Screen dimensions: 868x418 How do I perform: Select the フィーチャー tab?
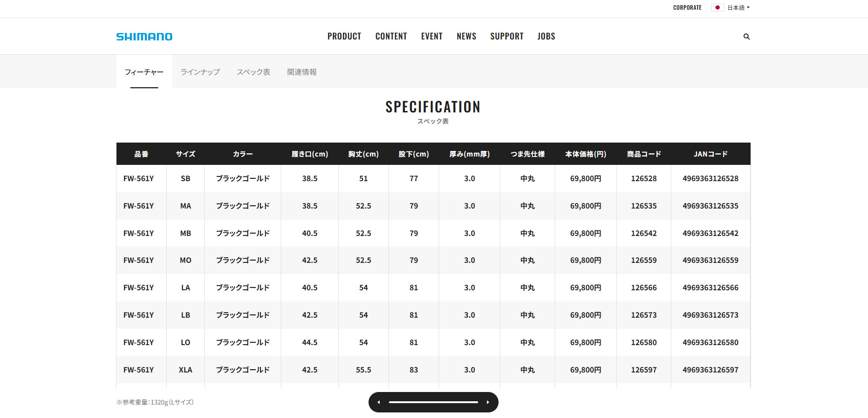(x=144, y=72)
